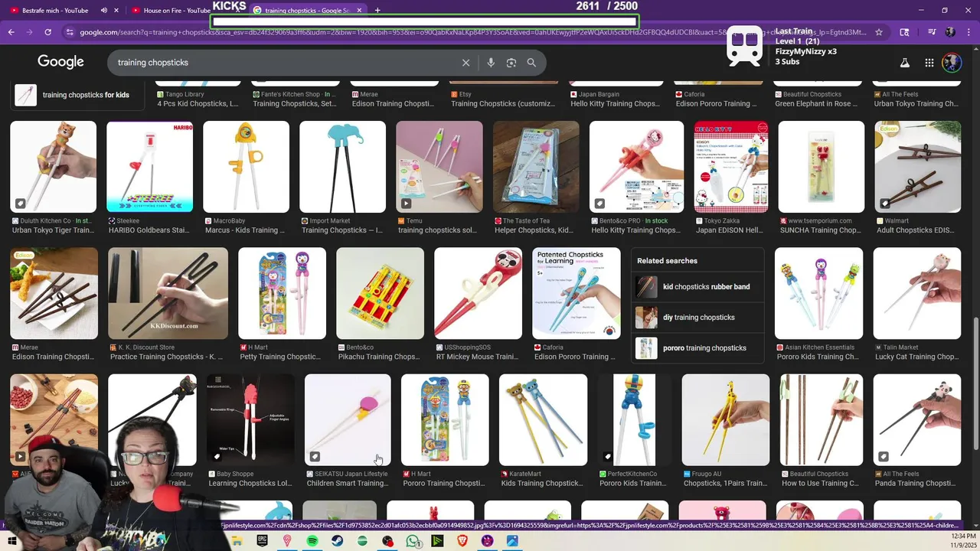Screen dimensions: 980x551
Task: Open Photos app from the taskbar
Action: (x=512, y=541)
